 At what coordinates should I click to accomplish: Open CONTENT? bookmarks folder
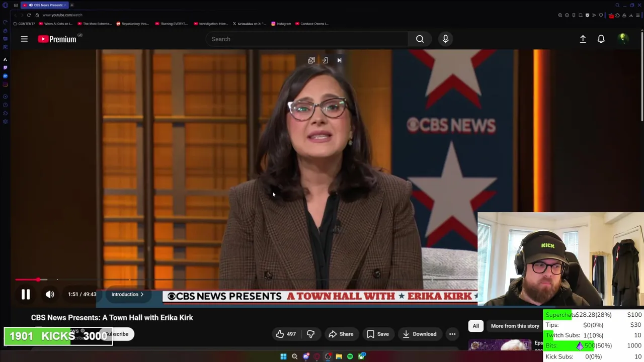click(x=24, y=24)
